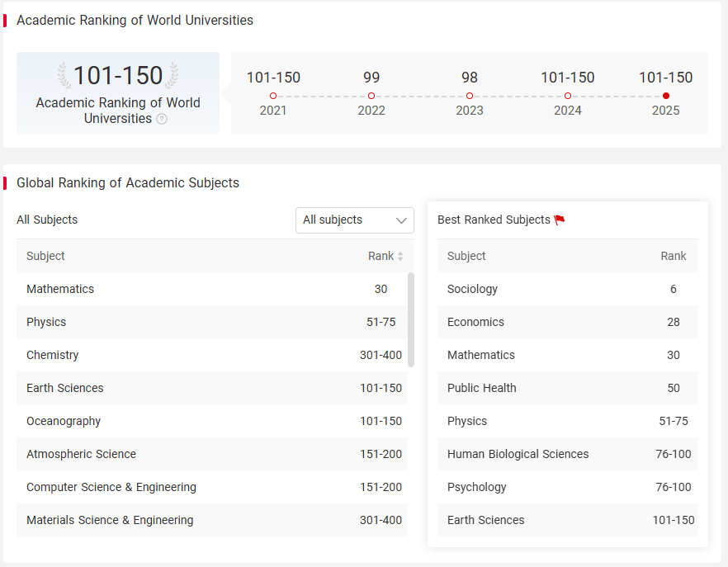Click the Atmospheric Science subject row
Image resolution: width=728 pixels, height=567 pixels.
point(212,454)
